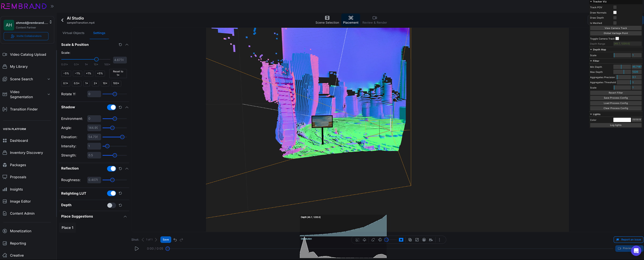The height and width of the screenshot is (260, 644).
Task: Open the Review & Render section
Action: coord(375,20)
